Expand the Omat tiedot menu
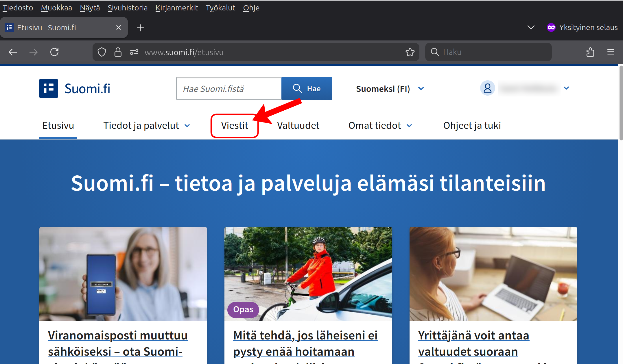Image resolution: width=623 pixels, height=364 pixels. click(380, 126)
